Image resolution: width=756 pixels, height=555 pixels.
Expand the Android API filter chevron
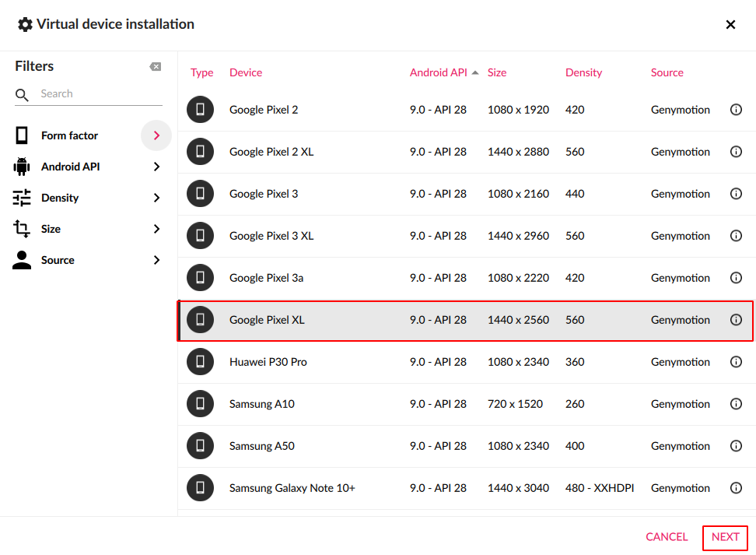pyautogui.click(x=156, y=167)
